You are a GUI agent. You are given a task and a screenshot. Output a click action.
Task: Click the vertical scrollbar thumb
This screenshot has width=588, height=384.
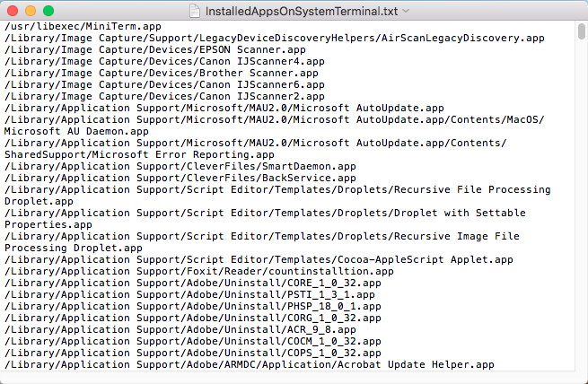tap(581, 31)
